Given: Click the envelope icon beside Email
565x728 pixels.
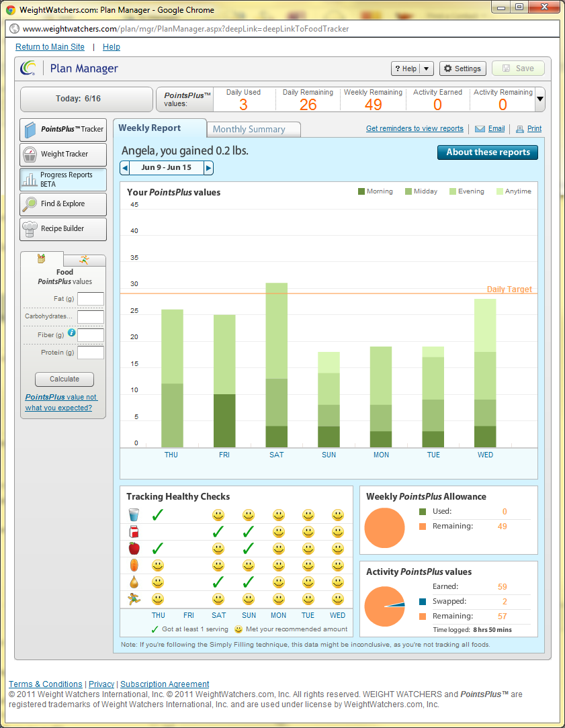Looking at the screenshot, I should (x=480, y=129).
